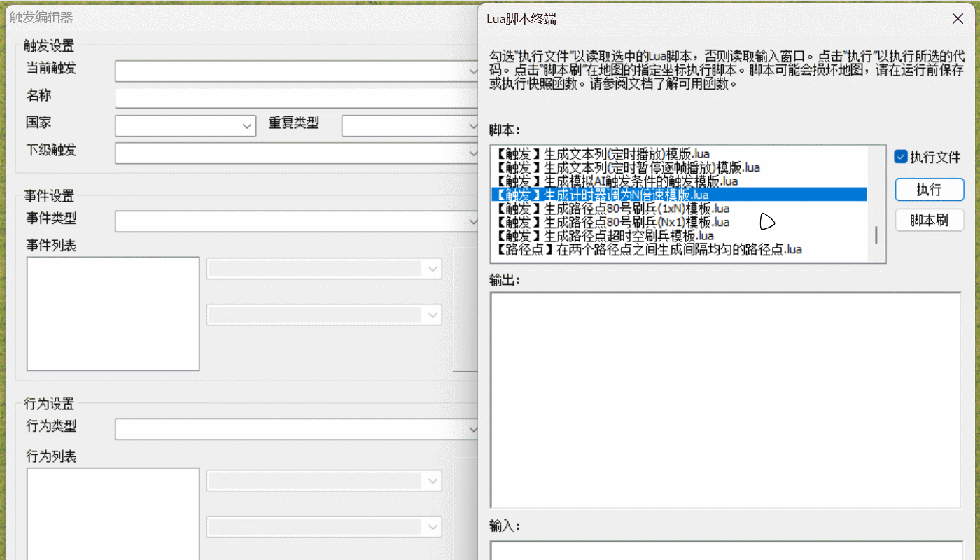Click inside the 输出 text area

[x=725, y=400]
